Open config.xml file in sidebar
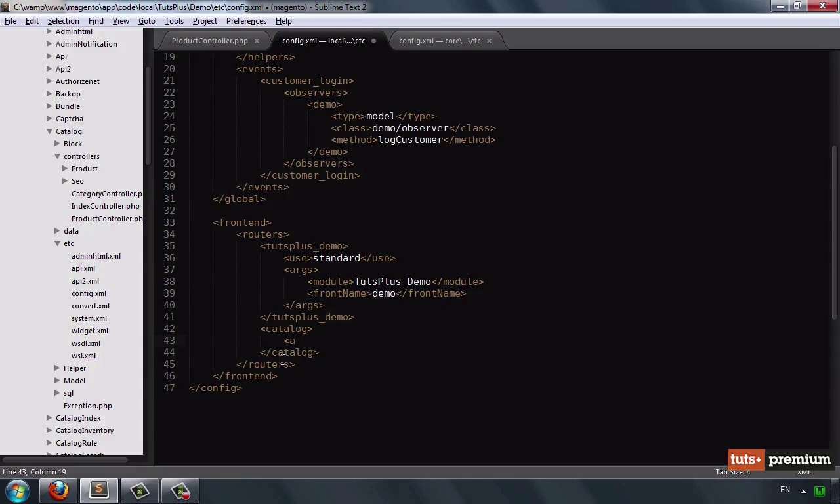This screenshot has height=504, width=840. coord(89,293)
